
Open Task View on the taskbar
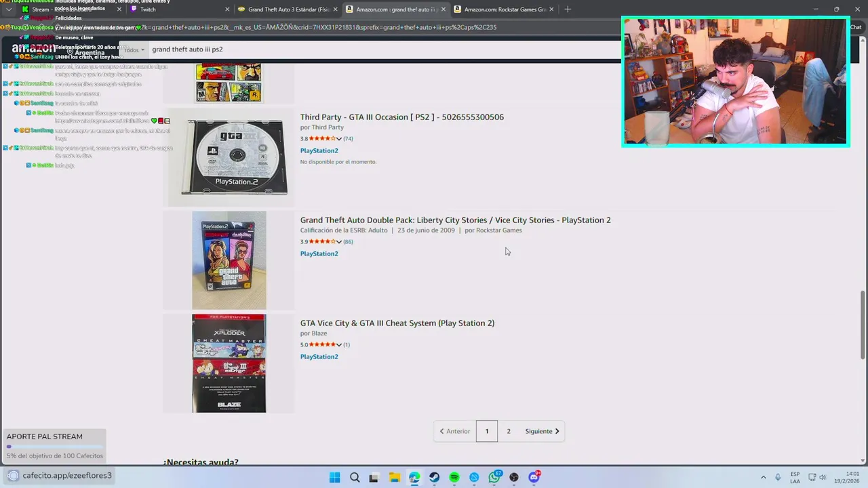374,477
